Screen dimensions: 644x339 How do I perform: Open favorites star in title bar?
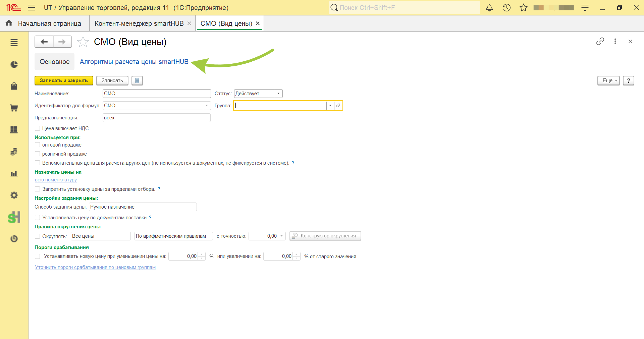click(x=524, y=7)
